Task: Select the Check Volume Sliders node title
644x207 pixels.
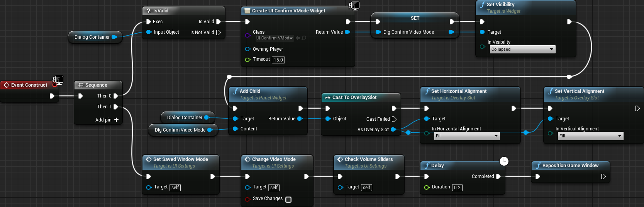Action: pyautogui.click(x=369, y=159)
